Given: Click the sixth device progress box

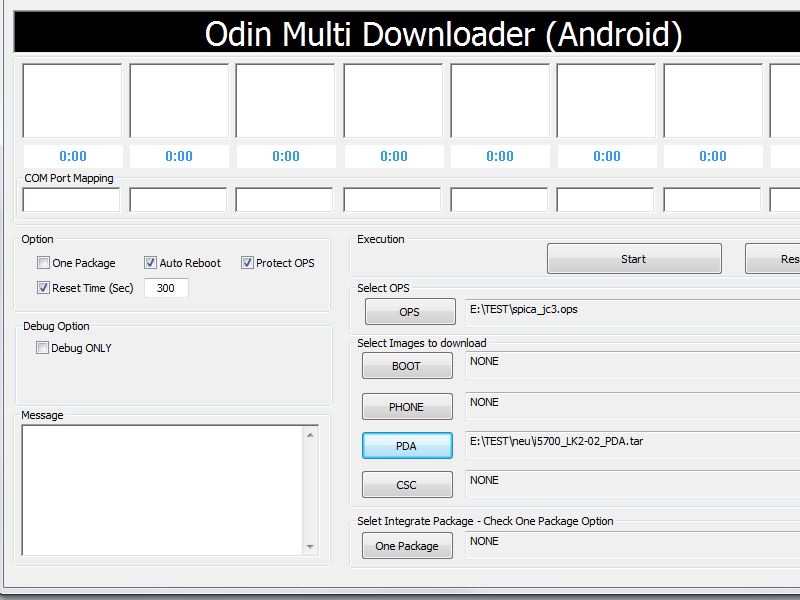Looking at the screenshot, I should 606,101.
